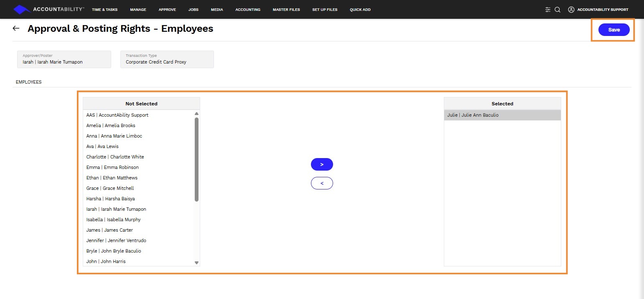The image size is (644, 299).
Task: Select James | James Carter
Action: click(x=138, y=230)
